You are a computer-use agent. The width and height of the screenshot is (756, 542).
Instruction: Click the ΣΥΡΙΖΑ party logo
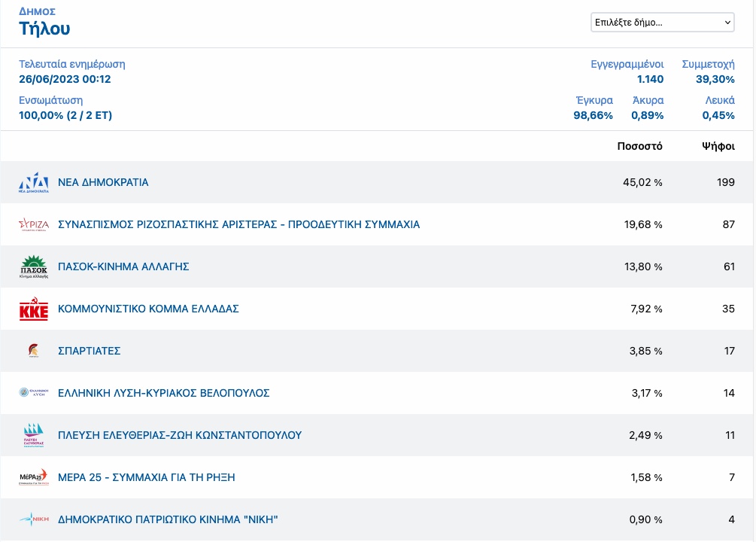coord(34,224)
